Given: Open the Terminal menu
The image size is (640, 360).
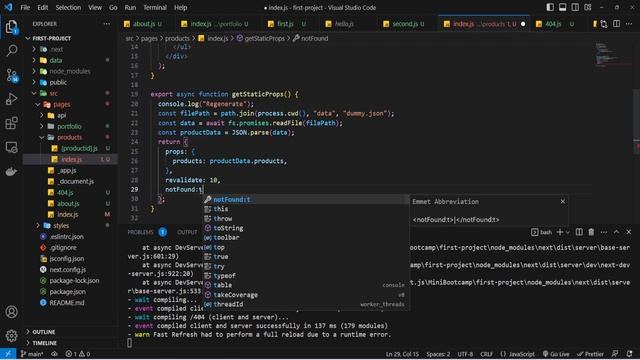Looking at the screenshot, I should 155,7.
